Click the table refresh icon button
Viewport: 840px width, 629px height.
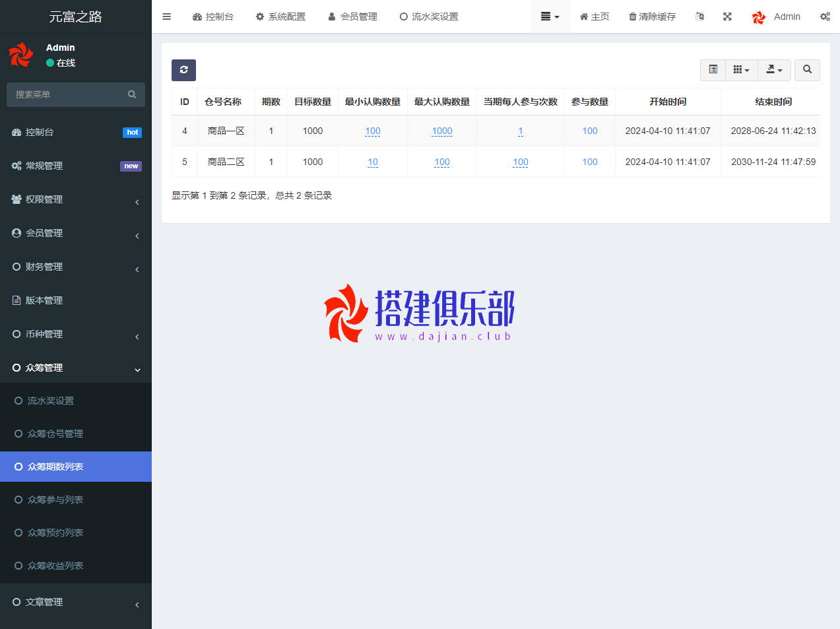pos(183,70)
